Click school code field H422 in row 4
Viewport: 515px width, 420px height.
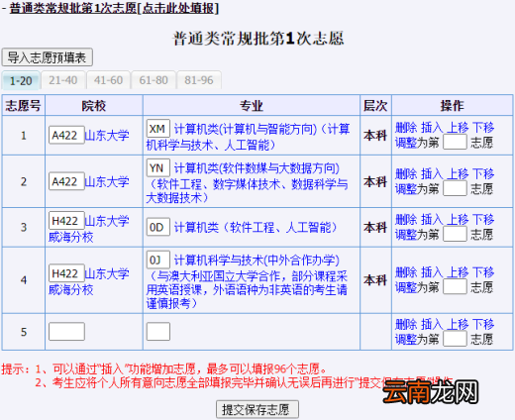pyautogui.click(x=66, y=273)
